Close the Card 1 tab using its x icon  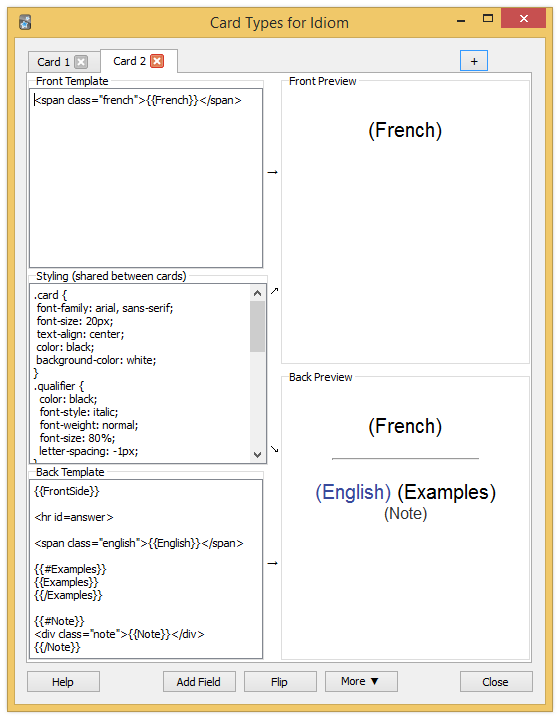tap(81, 62)
